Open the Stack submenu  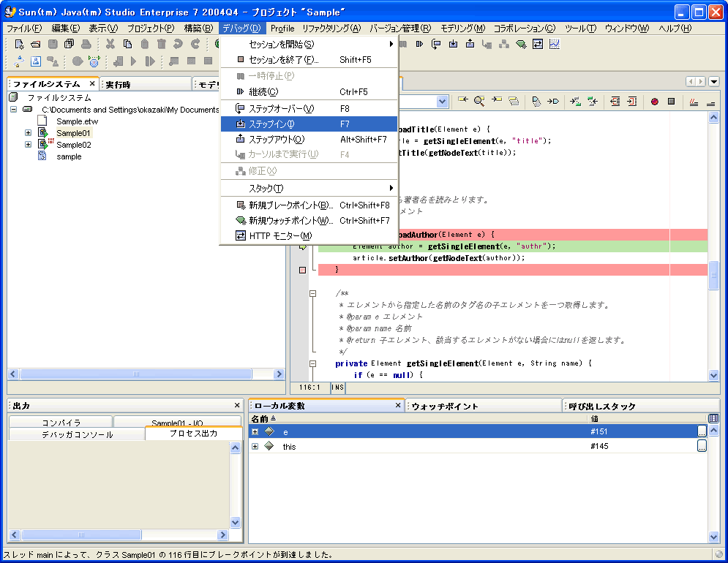pyautogui.click(x=309, y=188)
